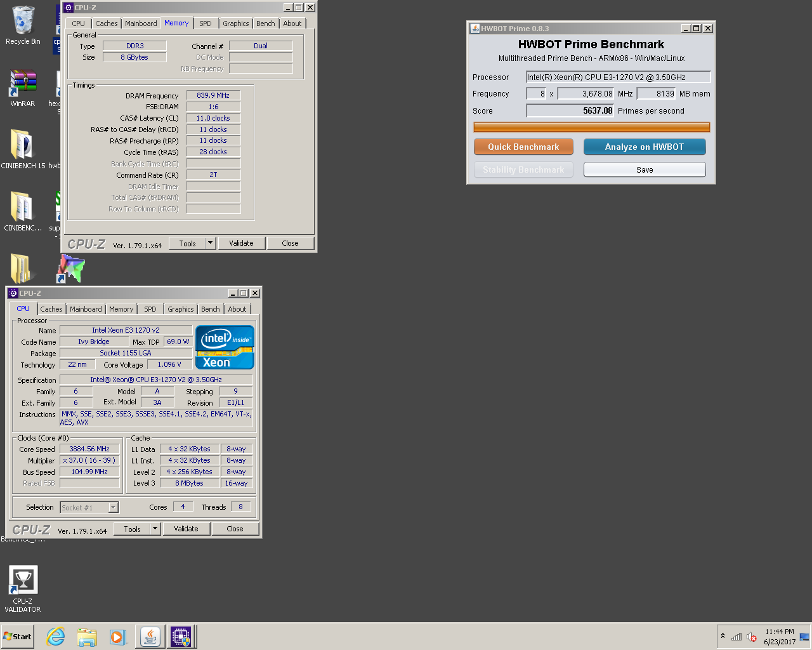812x650 pixels.
Task: Open Bench tab in lower CPU-Z window
Action: pos(211,309)
